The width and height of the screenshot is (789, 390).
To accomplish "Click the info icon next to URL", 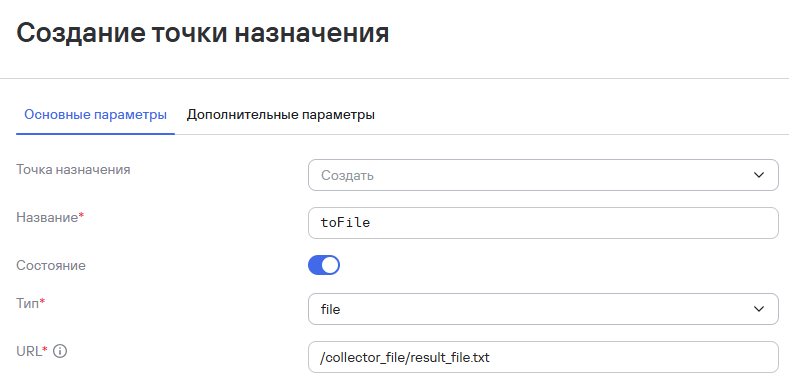I will click(x=60, y=351).
